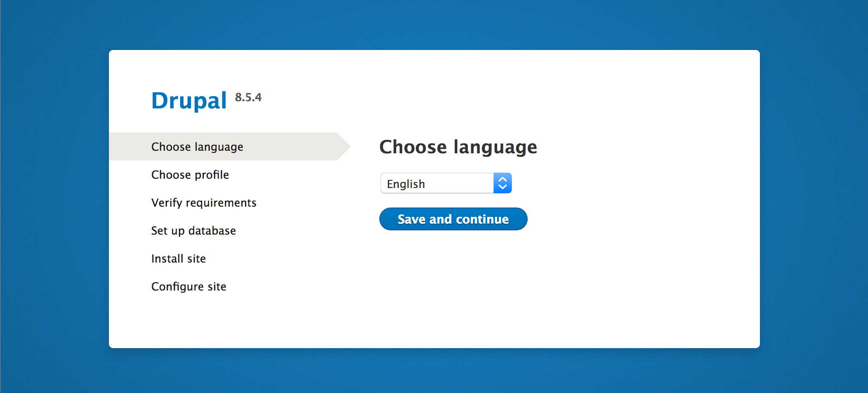868x393 pixels.
Task: Click the version number 8.5.4
Action: tap(248, 97)
